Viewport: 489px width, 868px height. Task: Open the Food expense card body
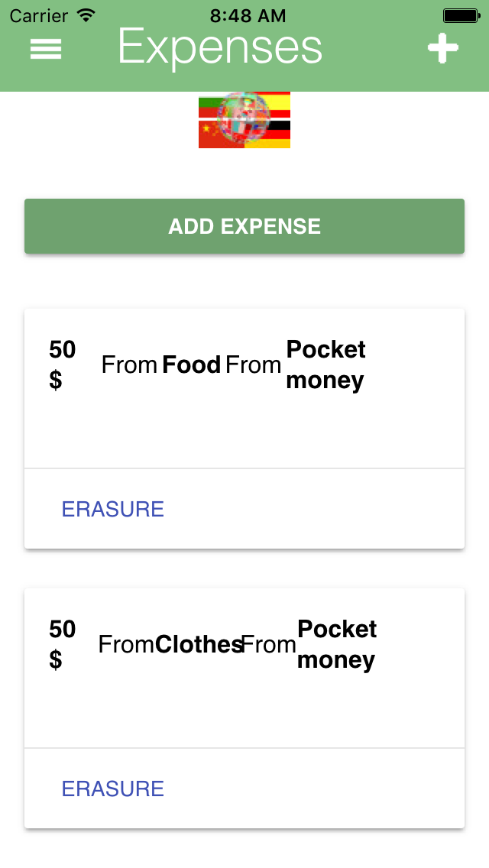tap(244, 388)
